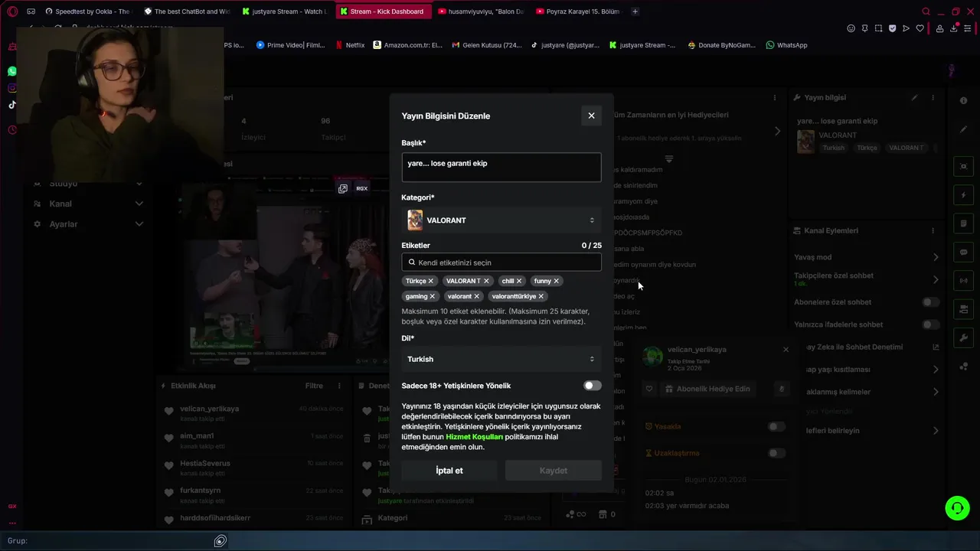
Task: Click the wrench icon in the right rail
Action: (963, 337)
